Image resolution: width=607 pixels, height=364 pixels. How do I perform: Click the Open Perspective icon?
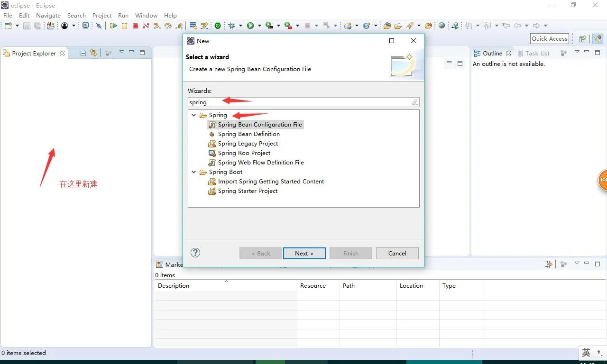[x=583, y=39]
